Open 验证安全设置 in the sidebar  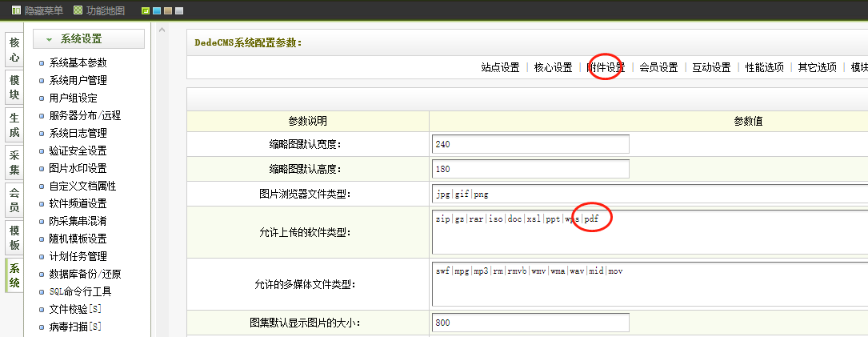(78, 150)
